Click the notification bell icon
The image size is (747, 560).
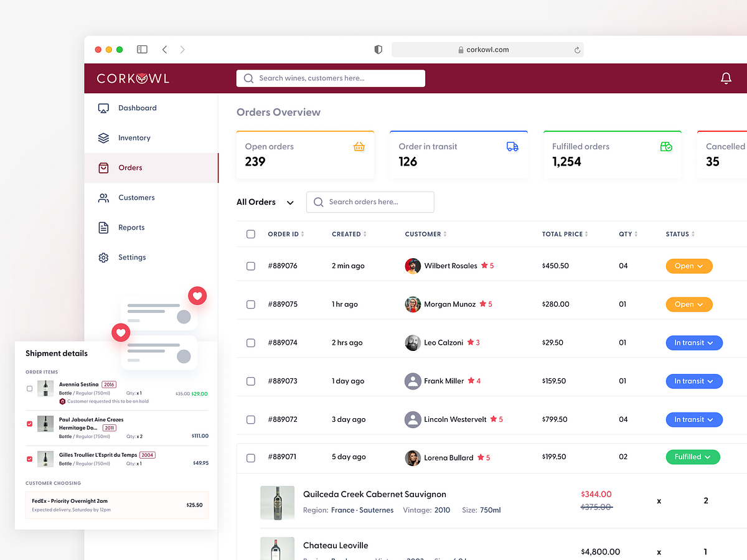tap(726, 78)
